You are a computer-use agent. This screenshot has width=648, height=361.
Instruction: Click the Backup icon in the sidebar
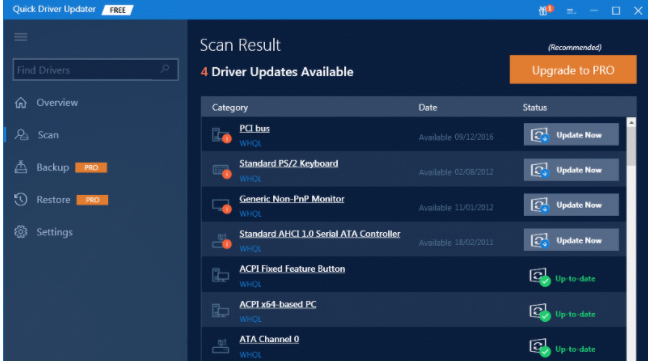pyautogui.click(x=21, y=167)
